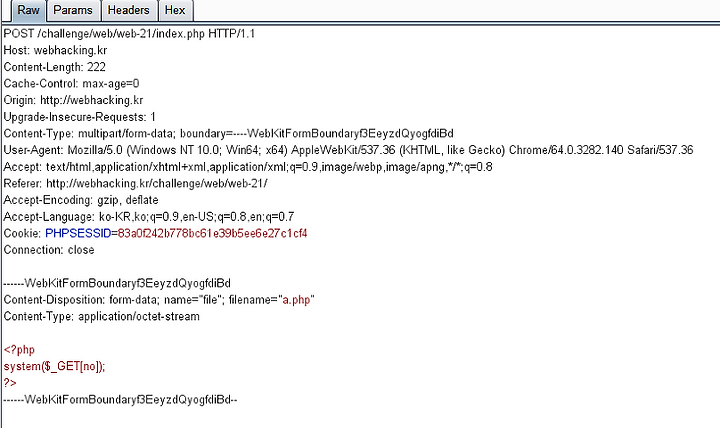Click the filename value a.php
The height and width of the screenshot is (428, 720).
click(x=297, y=300)
